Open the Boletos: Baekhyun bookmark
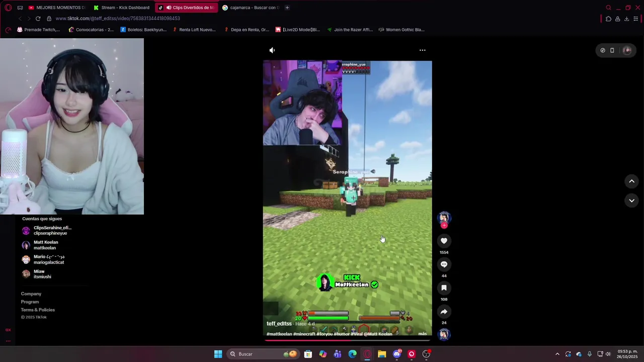644x362 pixels. pyautogui.click(x=143, y=30)
